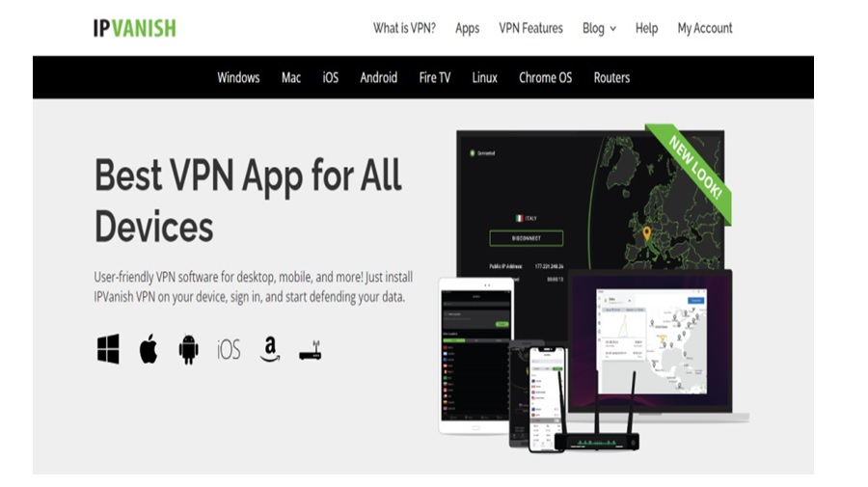Open the Apps menu item

click(467, 28)
